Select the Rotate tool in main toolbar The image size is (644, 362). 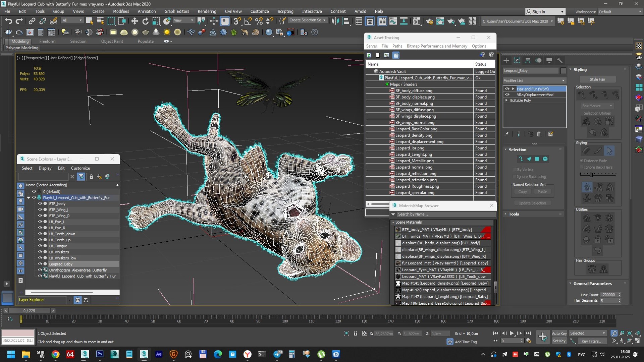[145, 21]
